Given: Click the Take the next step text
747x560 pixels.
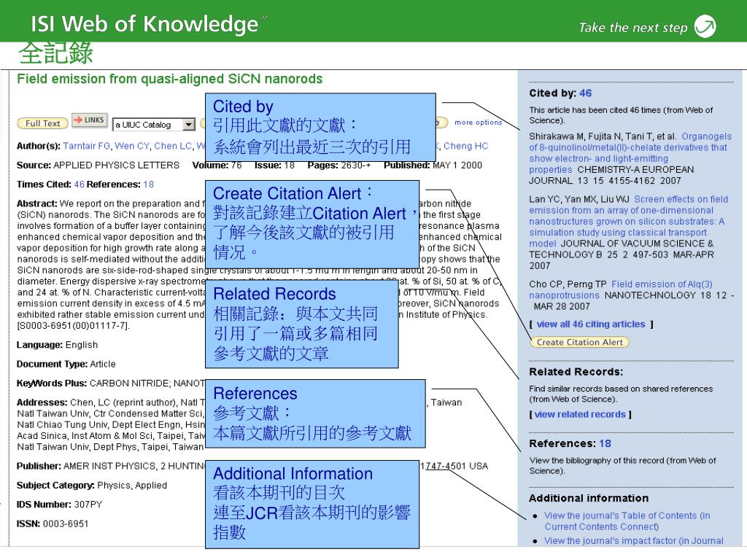Looking at the screenshot, I should (633, 28).
